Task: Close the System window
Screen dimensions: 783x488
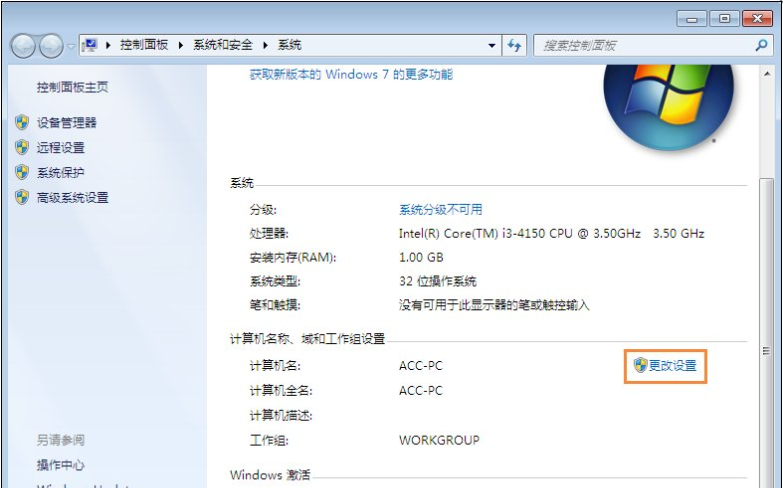Action: click(x=757, y=19)
